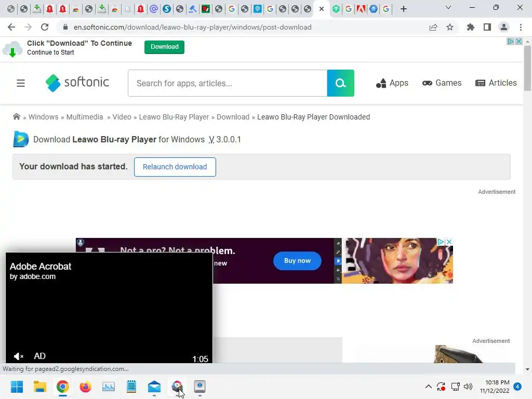This screenshot has width=532, height=399.
Task: View site information lock icon
Action: (65, 27)
